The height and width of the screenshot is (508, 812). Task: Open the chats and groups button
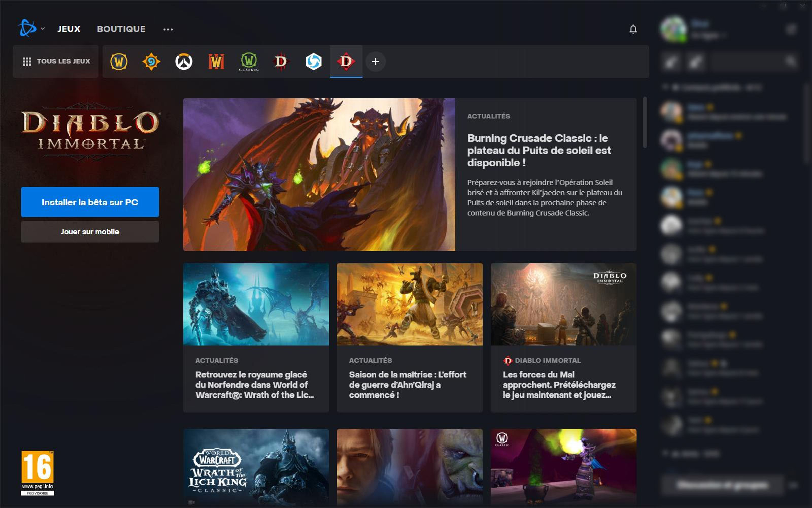tap(722, 485)
